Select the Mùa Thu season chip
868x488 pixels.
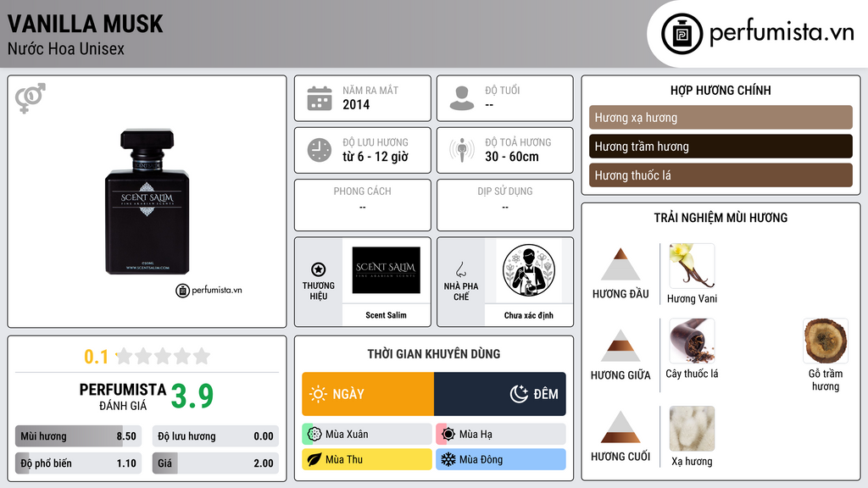coord(367,459)
